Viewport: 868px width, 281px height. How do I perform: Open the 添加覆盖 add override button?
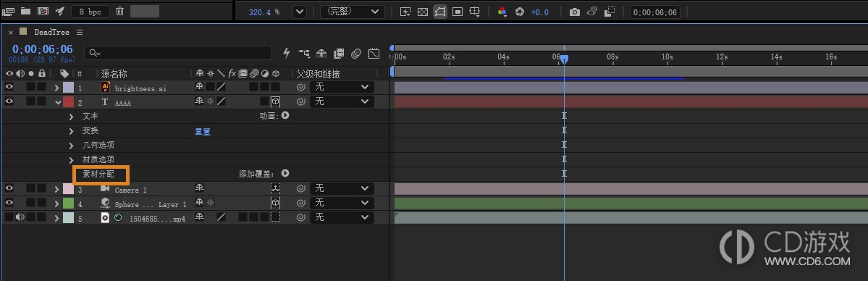coord(285,174)
